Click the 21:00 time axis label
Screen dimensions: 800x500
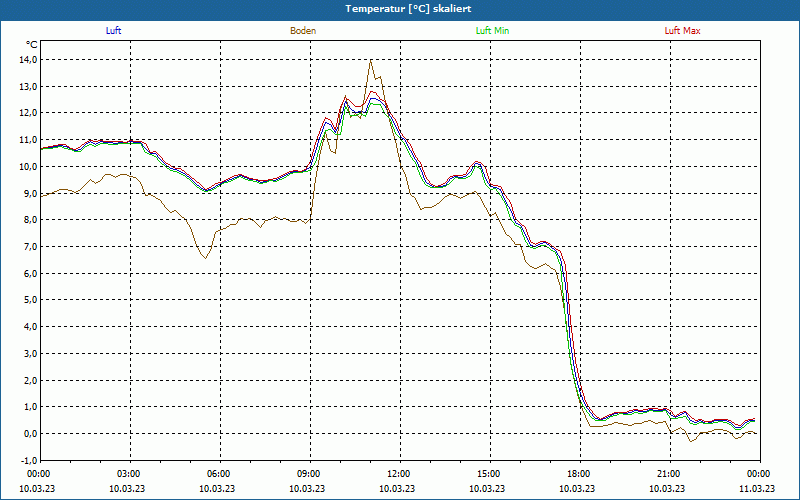pos(667,474)
